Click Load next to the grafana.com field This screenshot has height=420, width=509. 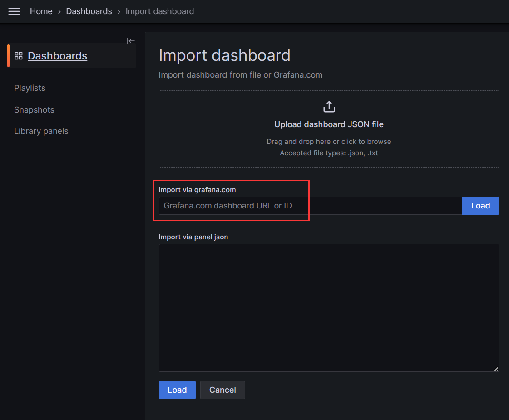point(480,205)
